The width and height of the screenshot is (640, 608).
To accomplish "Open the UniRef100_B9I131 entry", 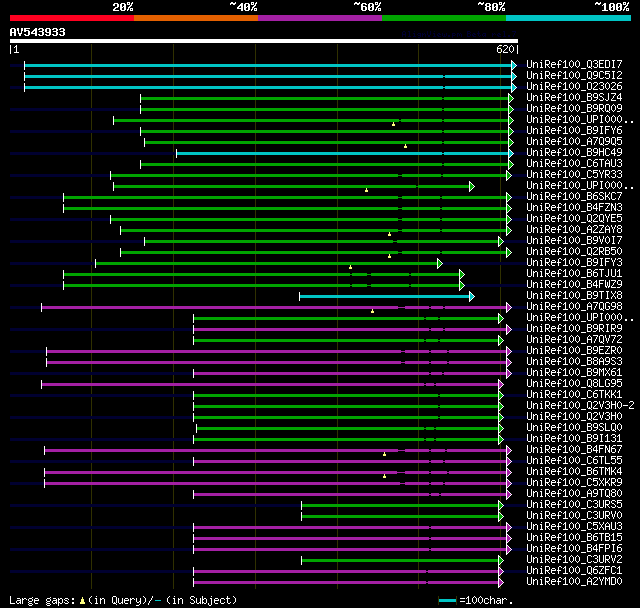I will pyautogui.click(x=574, y=439).
